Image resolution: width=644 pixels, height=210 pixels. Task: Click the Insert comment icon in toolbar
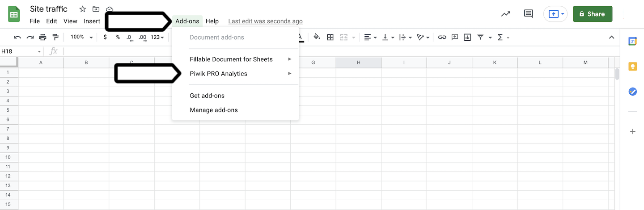(455, 37)
